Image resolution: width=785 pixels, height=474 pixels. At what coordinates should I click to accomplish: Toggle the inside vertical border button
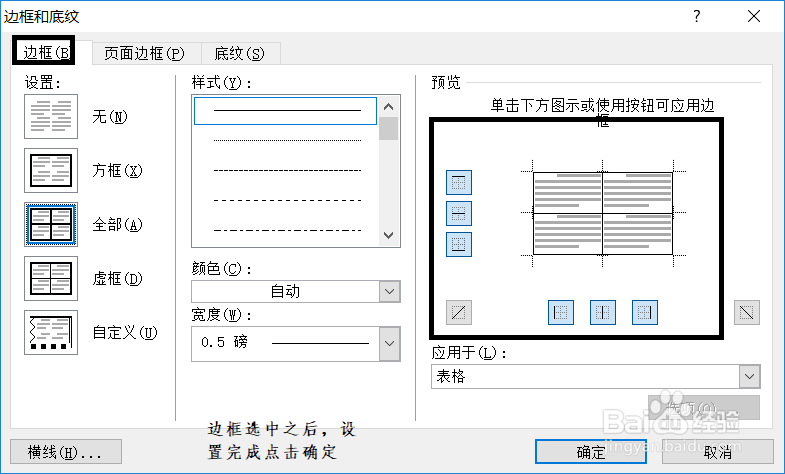[603, 313]
